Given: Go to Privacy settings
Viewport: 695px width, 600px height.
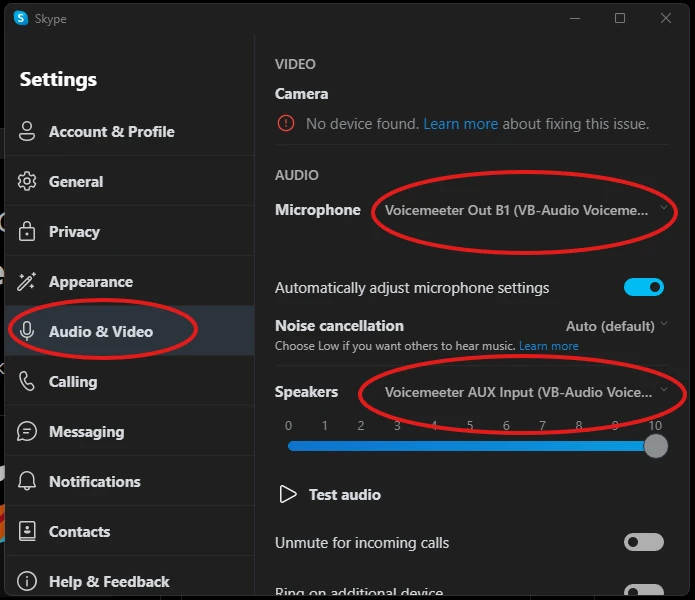Looking at the screenshot, I should (x=129, y=231).
